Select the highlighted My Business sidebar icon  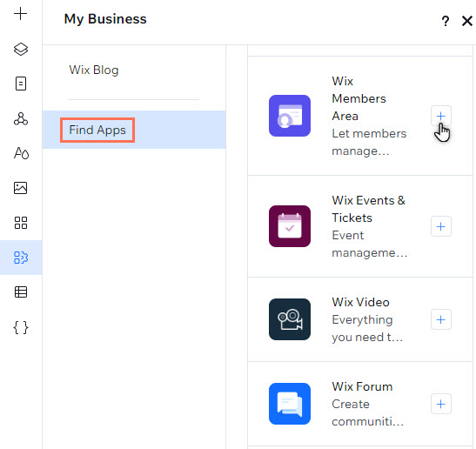(x=21, y=258)
